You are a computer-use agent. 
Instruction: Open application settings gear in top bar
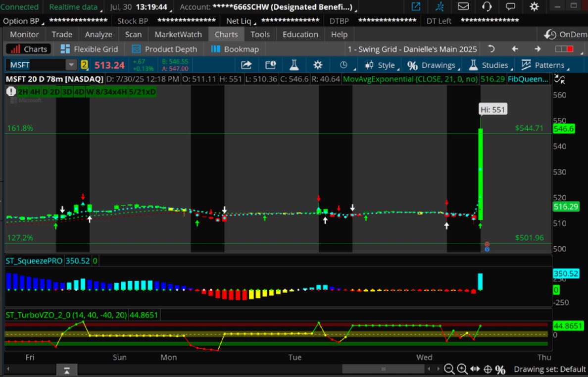(x=534, y=6)
